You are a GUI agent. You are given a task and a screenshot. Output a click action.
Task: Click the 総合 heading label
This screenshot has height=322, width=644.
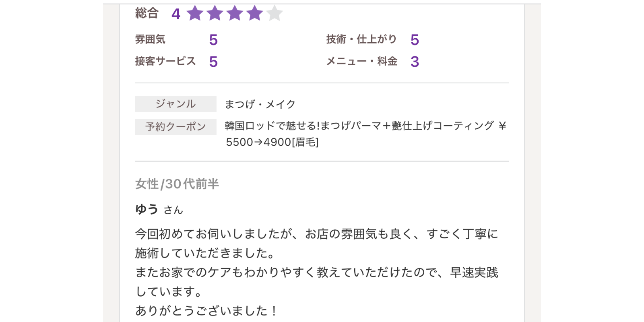[x=147, y=13]
